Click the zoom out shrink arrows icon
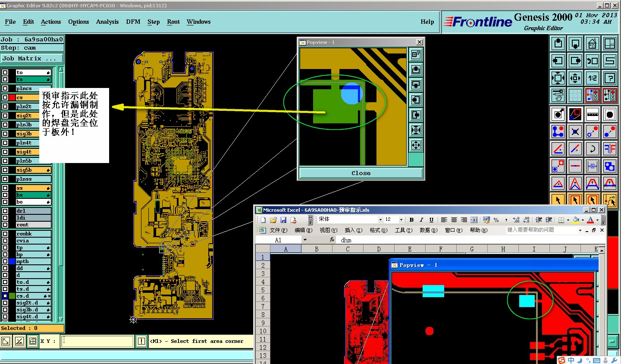Screen dimensions: 621x364 pos(575,78)
